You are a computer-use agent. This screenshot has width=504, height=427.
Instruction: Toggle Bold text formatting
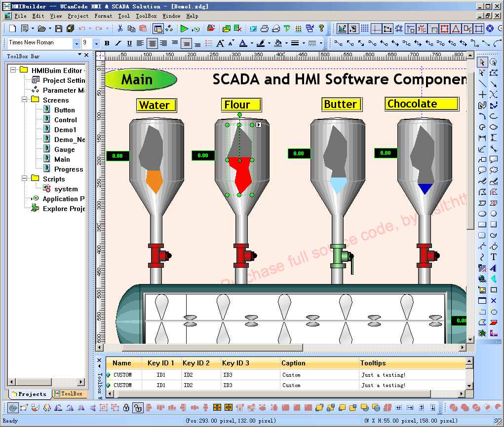pyautogui.click(x=107, y=43)
